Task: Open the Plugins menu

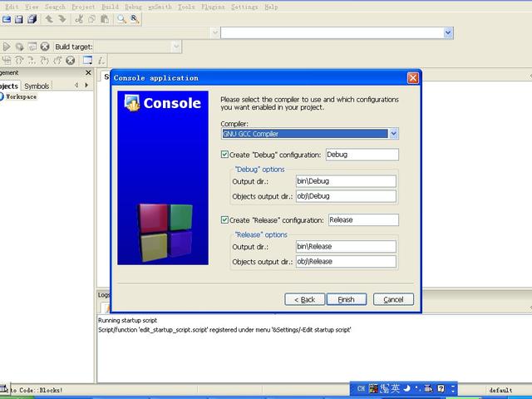Action: pos(213,7)
